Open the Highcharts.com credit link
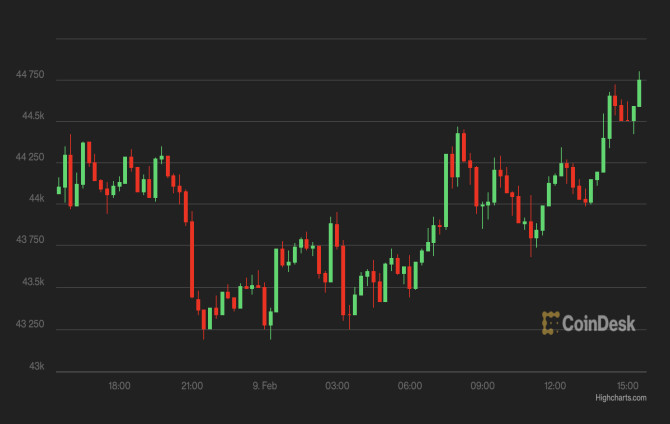Screen dimensions: 670x424 [x=621, y=398]
